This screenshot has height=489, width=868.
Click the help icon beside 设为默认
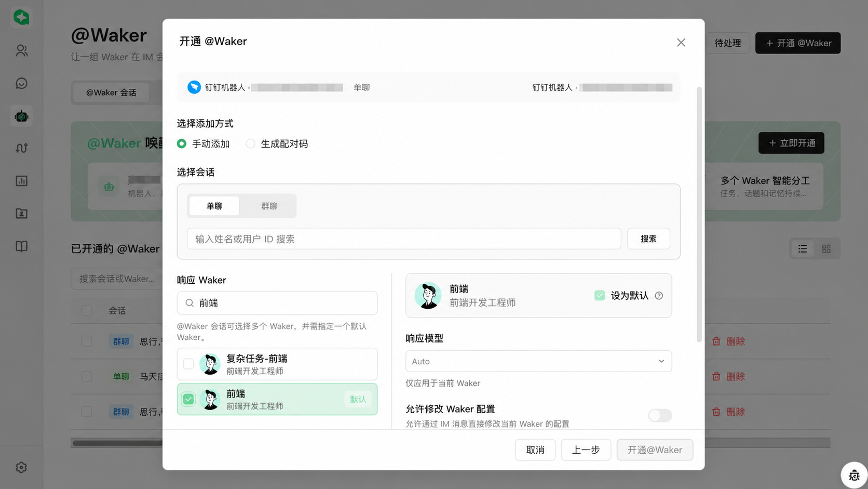(659, 296)
